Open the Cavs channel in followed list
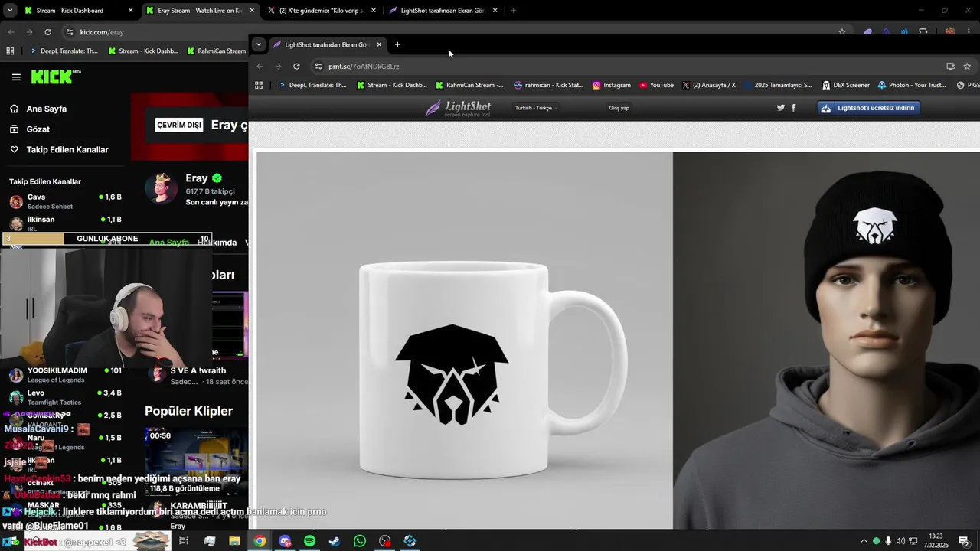The width and height of the screenshot is (980, 551). point(65,201)
